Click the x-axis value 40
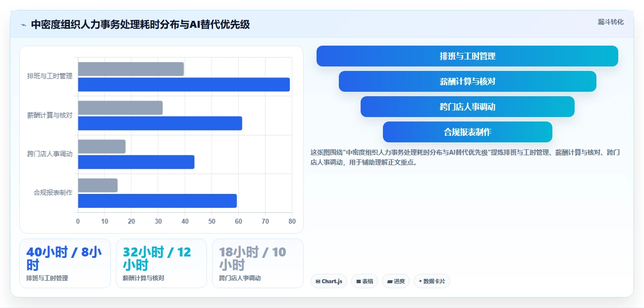 [185, 221]
